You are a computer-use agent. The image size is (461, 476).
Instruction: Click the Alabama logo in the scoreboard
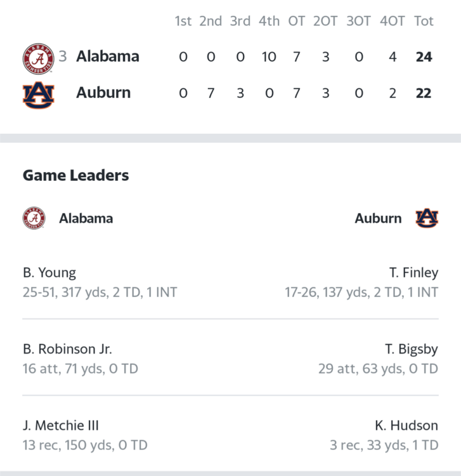[x=39, y=58]
